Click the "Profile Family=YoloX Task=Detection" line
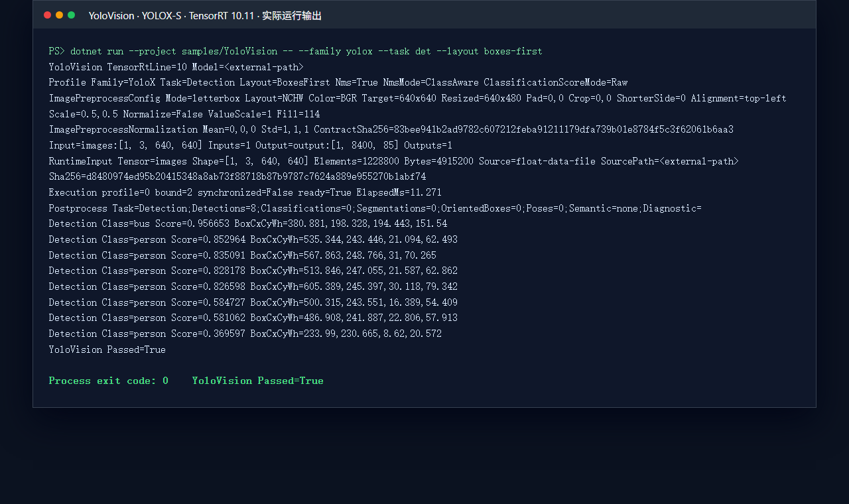This screenshot has height=504, width=849. [x=338, y=82]
